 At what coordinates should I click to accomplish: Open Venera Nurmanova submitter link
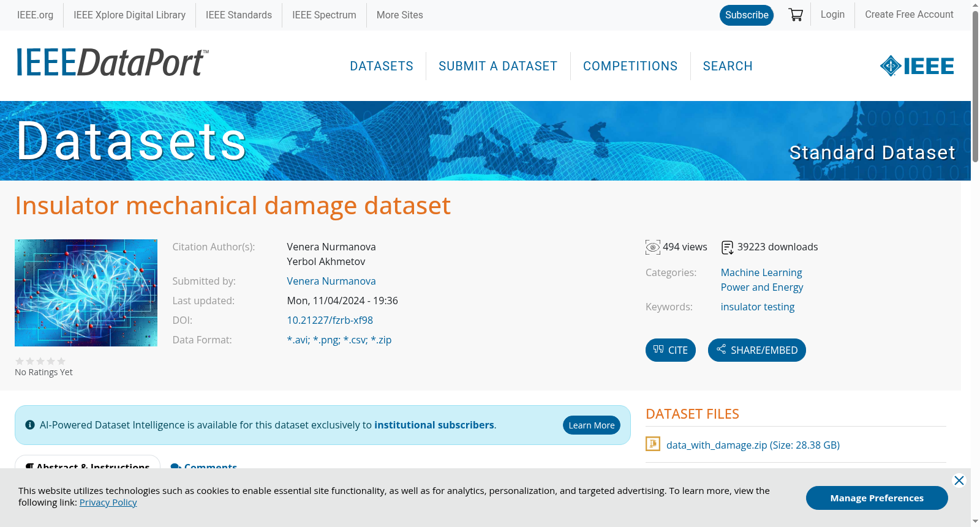(x=331, y=281)
